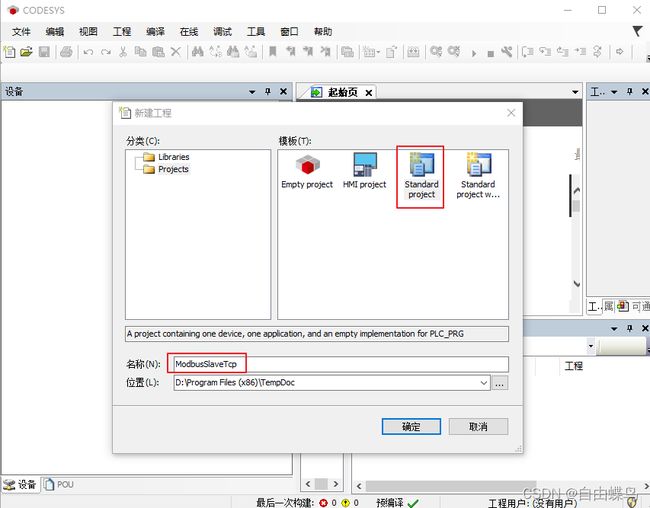Click the Login gear icon
Image resolution: width=650 pixels, height=508 pixels.
point(436,52)
